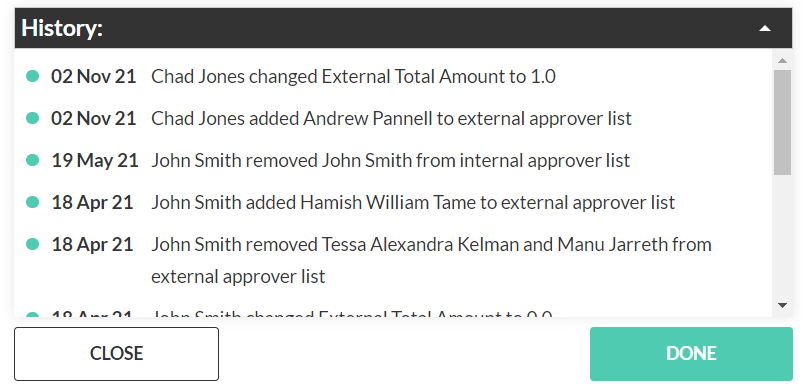Image resolution: width=810 pixels, height=392 pixels.
Task: Click the green DONE button
Action: click(x=691, y=354)
